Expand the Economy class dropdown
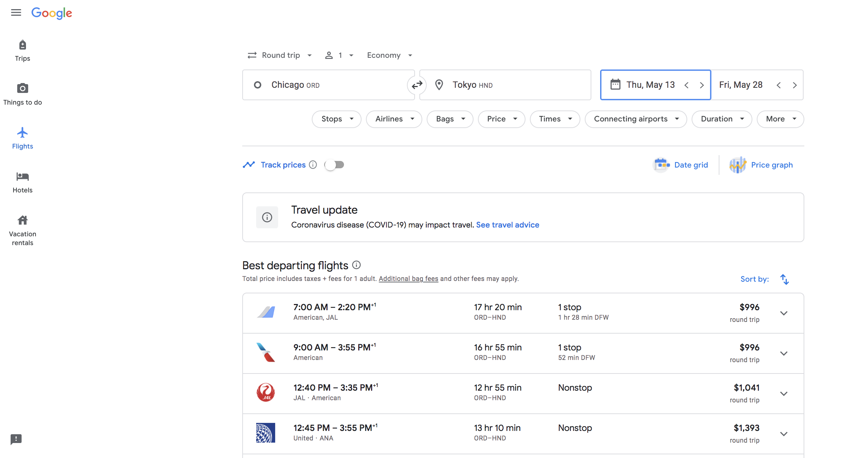The image size is (868, 458). (x=389, y=55)
